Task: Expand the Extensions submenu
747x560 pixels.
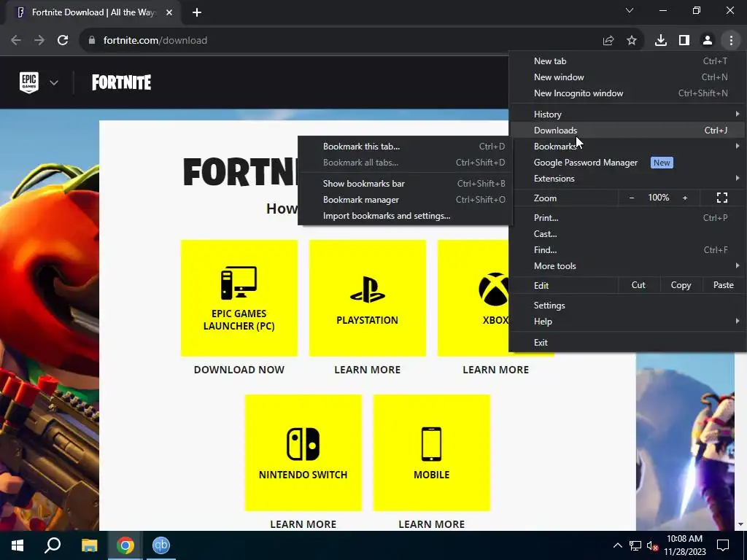Action: (x=628, y=179)
